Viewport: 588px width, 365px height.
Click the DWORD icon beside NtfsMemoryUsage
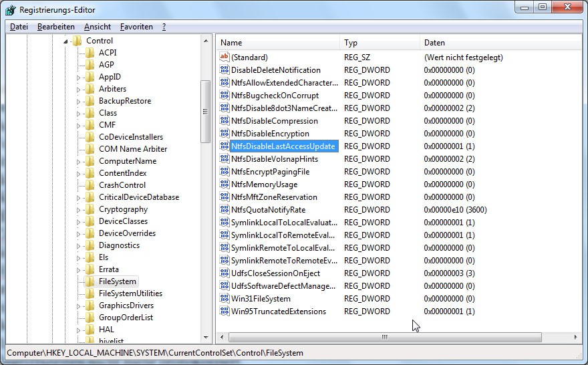click(225, 185)
